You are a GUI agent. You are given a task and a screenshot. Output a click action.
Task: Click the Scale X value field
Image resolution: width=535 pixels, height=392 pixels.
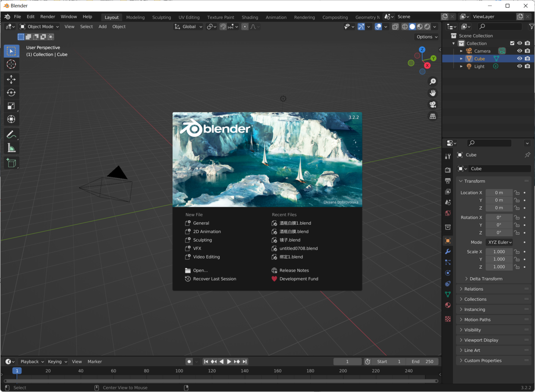tap(499, 252)
